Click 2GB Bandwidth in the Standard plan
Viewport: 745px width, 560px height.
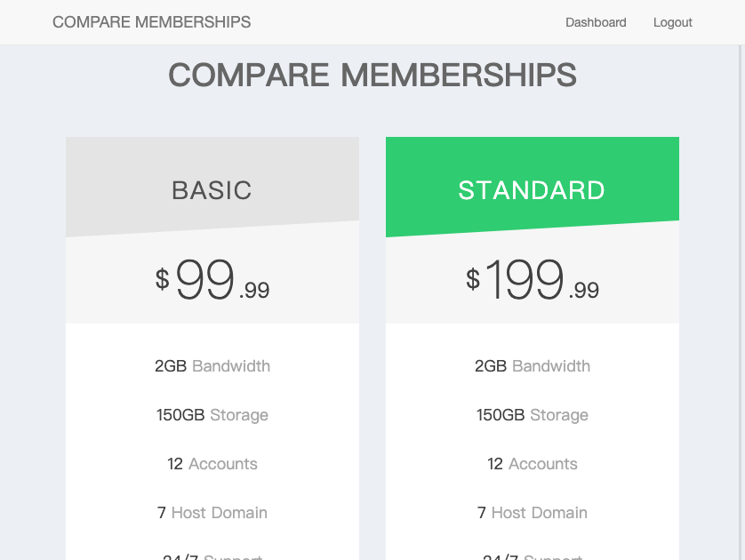tap(533, 366)
